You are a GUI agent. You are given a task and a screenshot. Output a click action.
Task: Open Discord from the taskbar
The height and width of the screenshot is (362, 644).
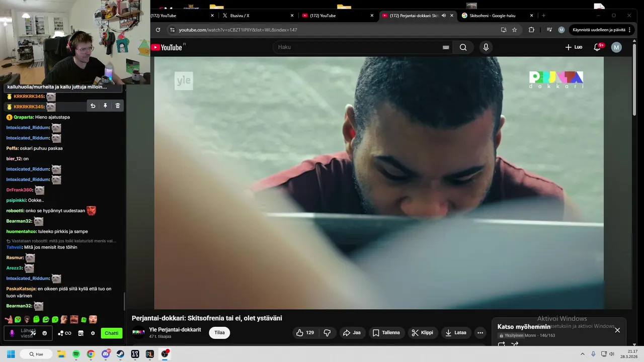click(x=106, y=354)
